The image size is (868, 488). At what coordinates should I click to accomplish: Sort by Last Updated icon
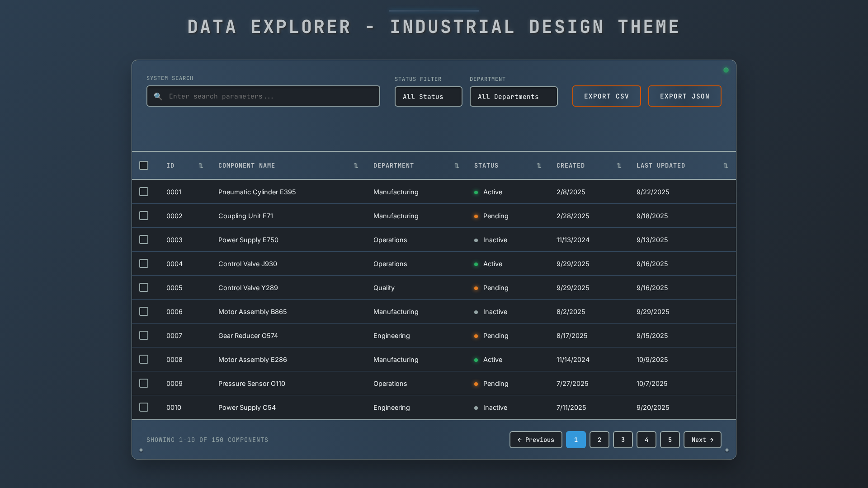coord(726,166)
